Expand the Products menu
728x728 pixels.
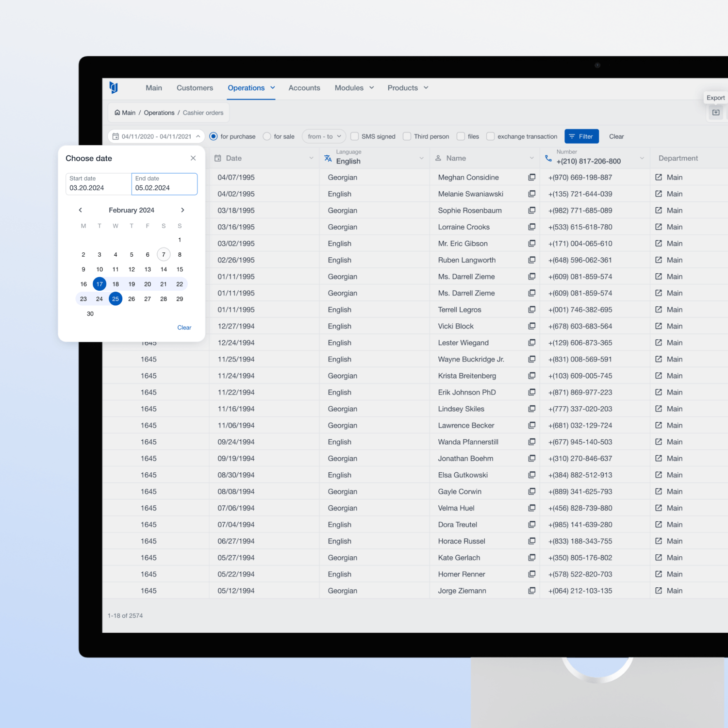coord(408,88)
